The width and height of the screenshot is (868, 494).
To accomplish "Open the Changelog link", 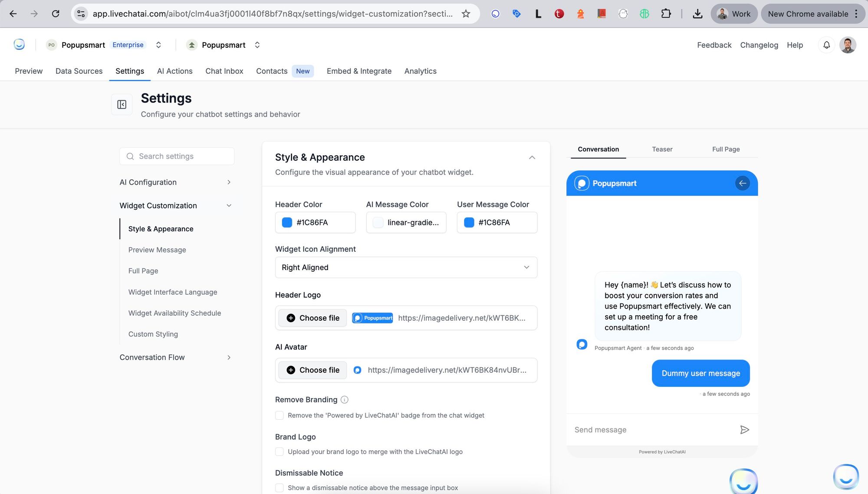I will click(x=759, y=45).
